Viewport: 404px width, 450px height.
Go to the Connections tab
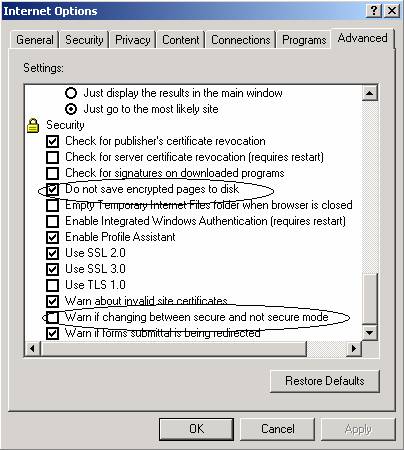tap(240, 40)
